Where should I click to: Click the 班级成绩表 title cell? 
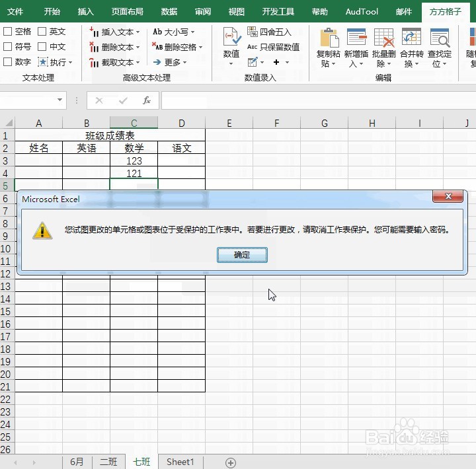click(x=110, y=135)
